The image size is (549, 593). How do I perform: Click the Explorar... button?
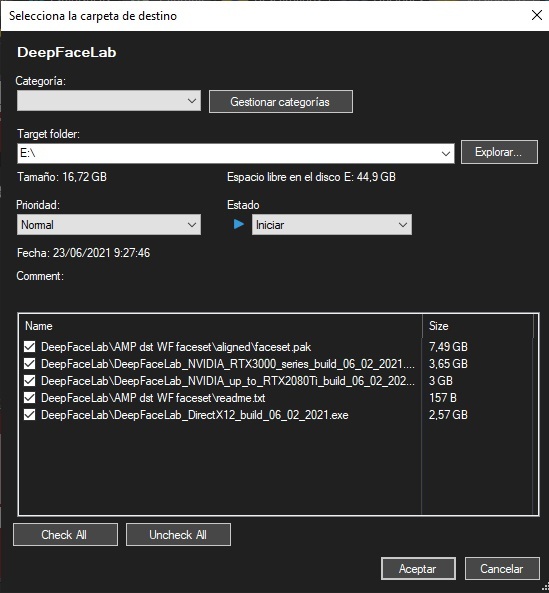tap(499, 152)
